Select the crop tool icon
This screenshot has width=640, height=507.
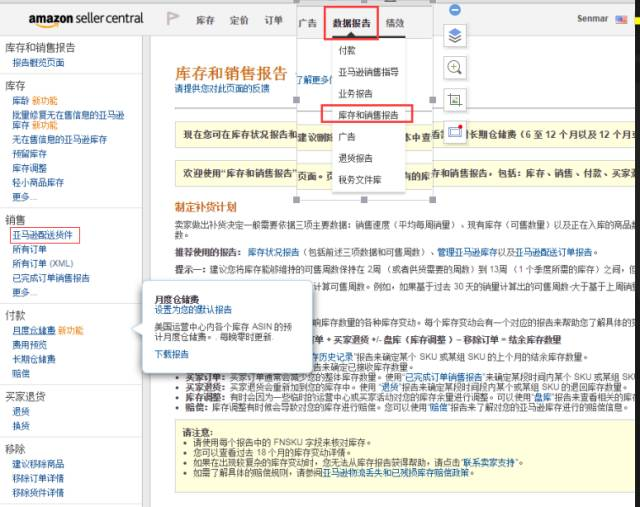coord(455,100)
